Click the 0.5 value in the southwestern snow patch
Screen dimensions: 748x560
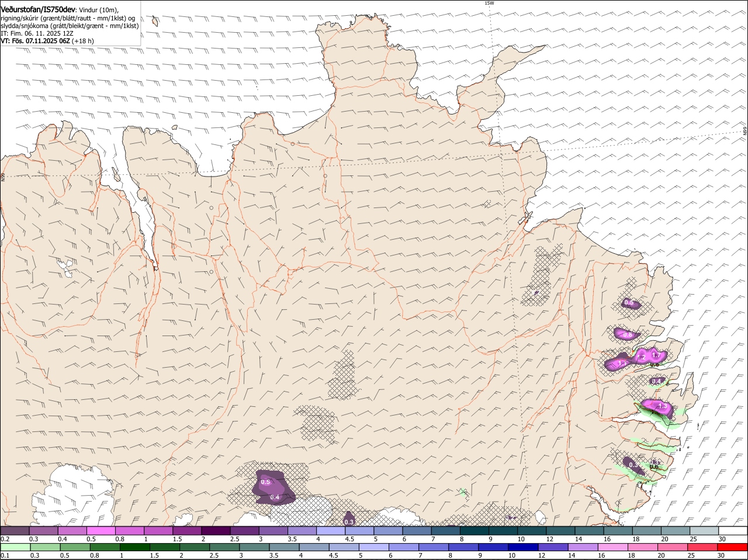tap(265, 482)
